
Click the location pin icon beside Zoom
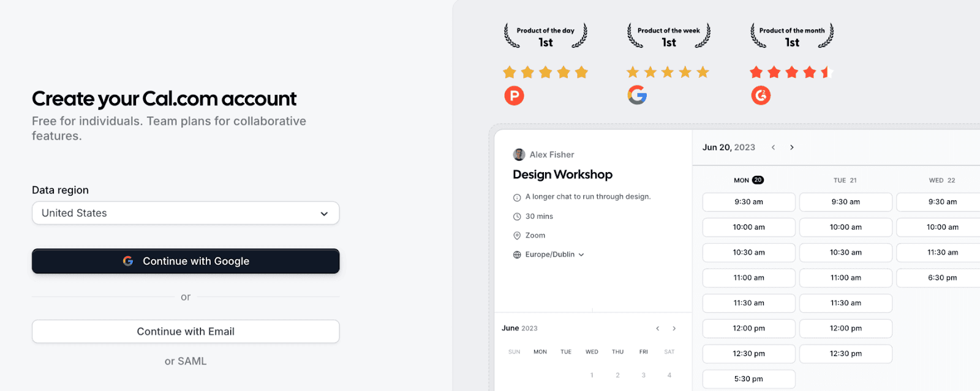coord(517,235)
